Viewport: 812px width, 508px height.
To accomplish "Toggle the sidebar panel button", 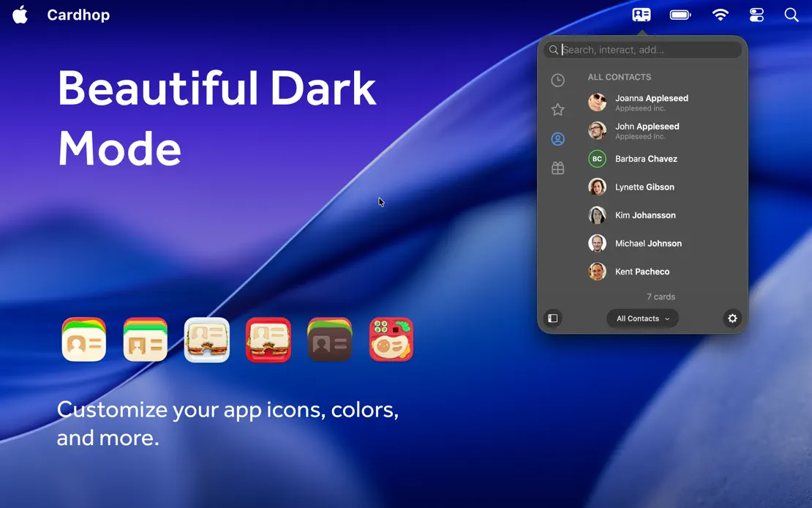I will pos(552,318).
